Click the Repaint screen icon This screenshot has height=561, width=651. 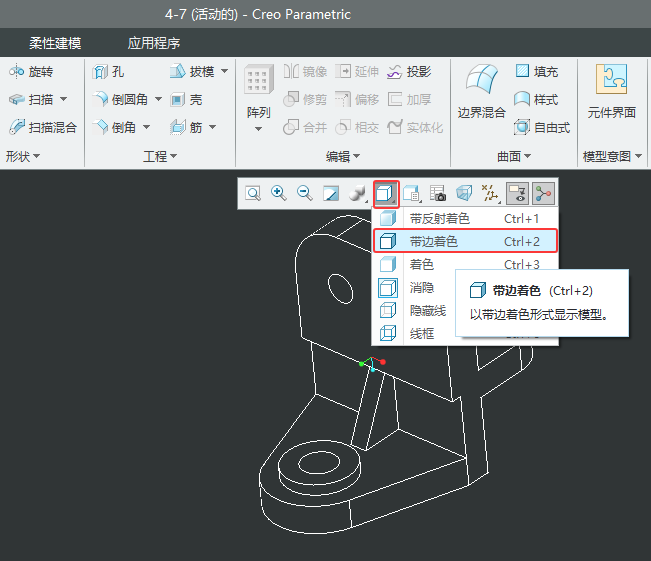click(x=331, y=194)
